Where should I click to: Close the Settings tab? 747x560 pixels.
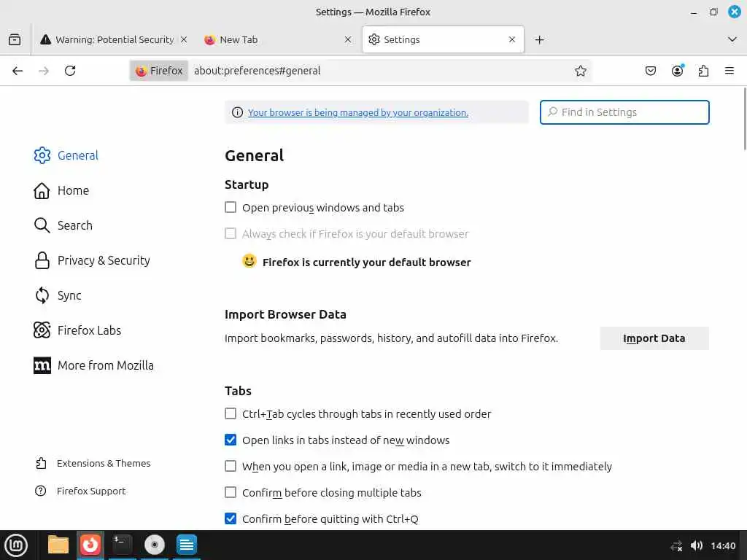pyautogui.click(x=512, y=39)
